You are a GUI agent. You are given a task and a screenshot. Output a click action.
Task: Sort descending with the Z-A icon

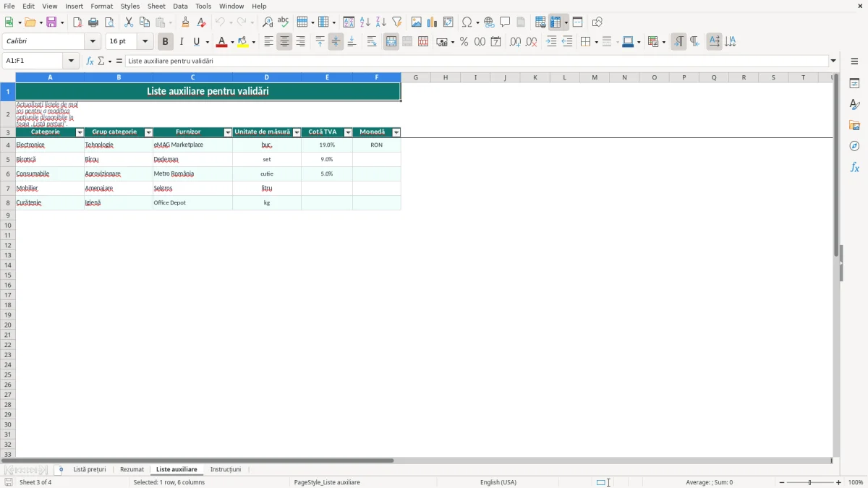(381, 22)
